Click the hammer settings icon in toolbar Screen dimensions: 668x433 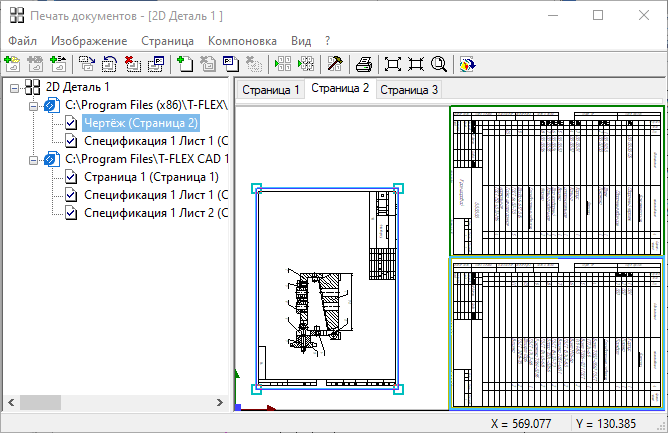[337, 64]
